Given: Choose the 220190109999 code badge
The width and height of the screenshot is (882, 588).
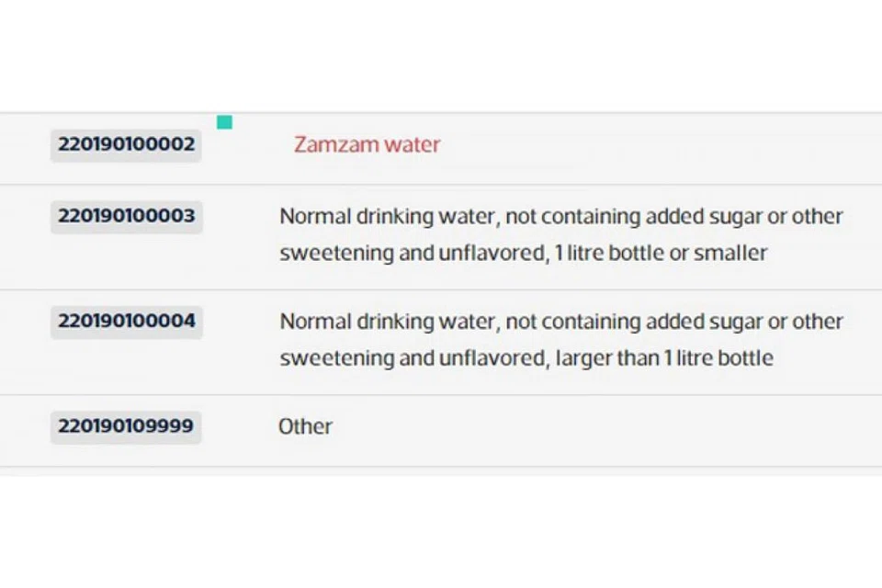Looking at the screenshot, I should click(126, 426).
